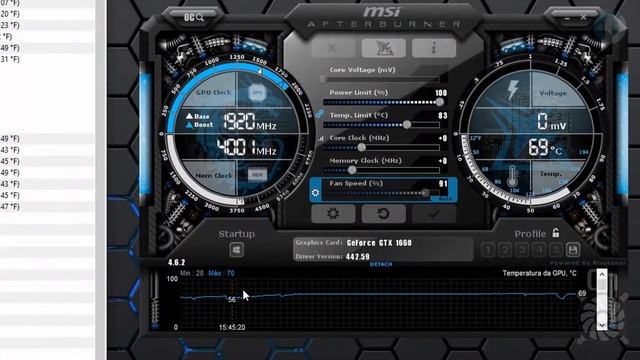Reset settings with the circular arrow button
This screenshot has width=640, height=360.
point(383,213)
